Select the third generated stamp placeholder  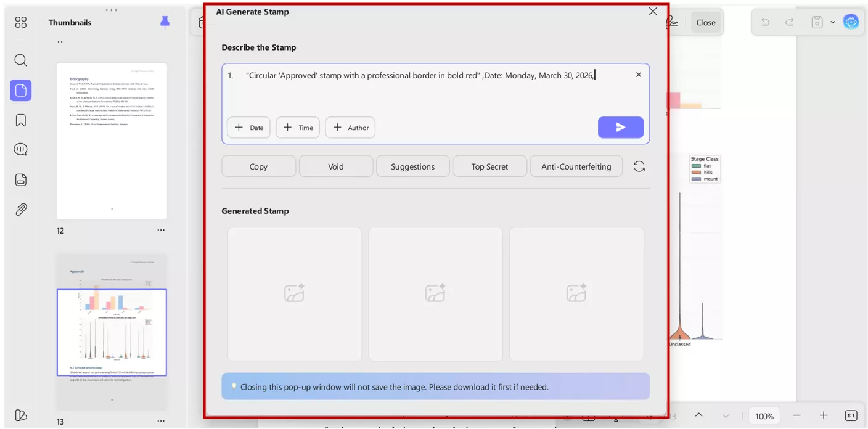click(x=576, y=294)
